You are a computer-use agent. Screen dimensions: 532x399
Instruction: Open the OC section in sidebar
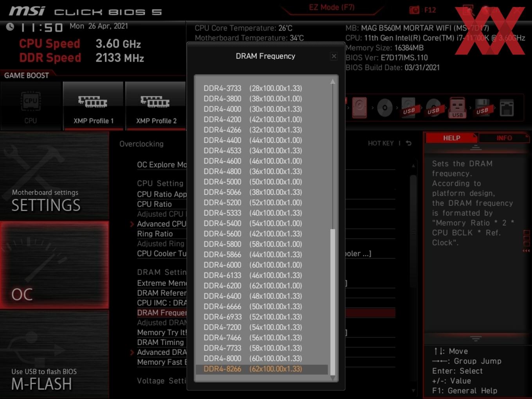pos(54,265)
